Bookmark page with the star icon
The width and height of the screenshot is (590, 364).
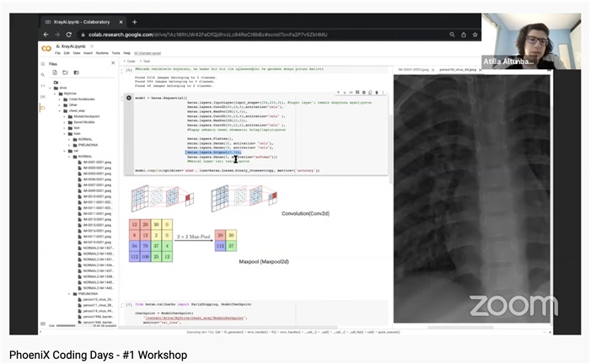pos(475,35)
